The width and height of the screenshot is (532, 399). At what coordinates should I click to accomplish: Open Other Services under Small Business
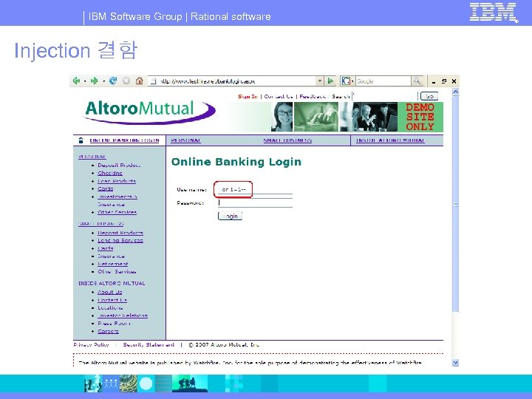(x=117, y=272)
